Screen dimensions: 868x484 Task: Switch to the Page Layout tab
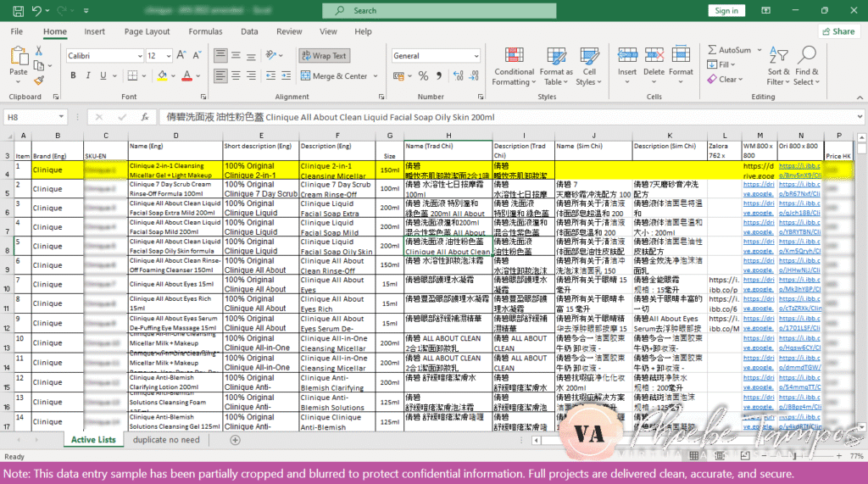coord(147,31)
